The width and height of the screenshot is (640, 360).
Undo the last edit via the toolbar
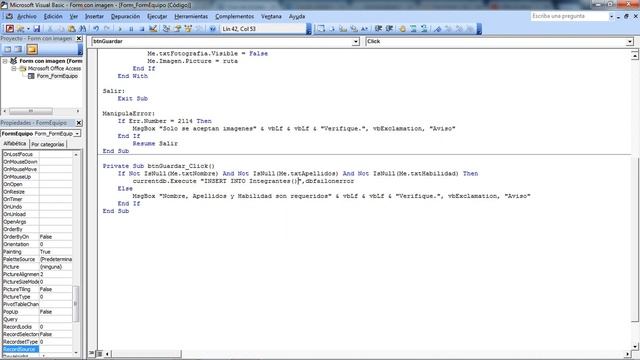coord(96,29)
